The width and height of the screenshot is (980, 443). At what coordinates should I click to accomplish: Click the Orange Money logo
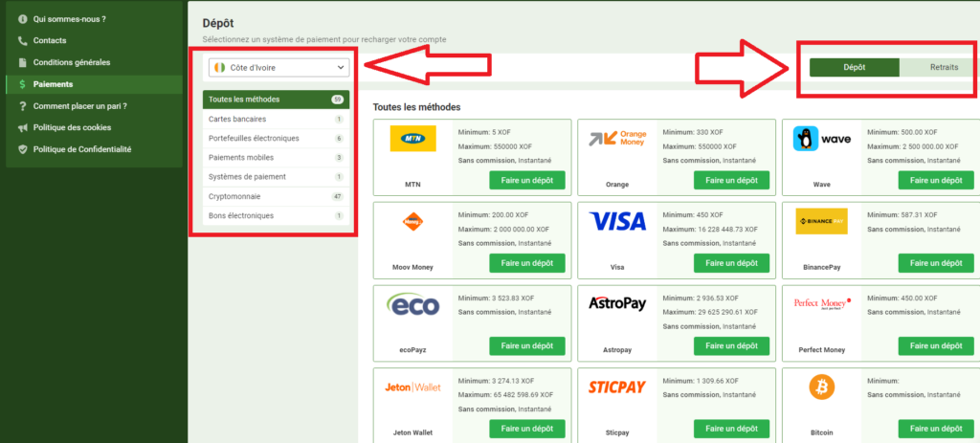coord(617,138)
